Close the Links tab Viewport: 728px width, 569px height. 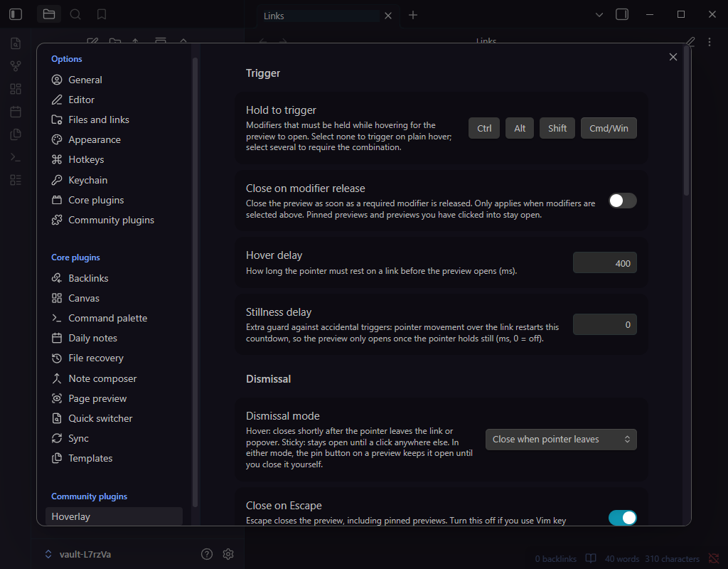(x=388, y=16)
